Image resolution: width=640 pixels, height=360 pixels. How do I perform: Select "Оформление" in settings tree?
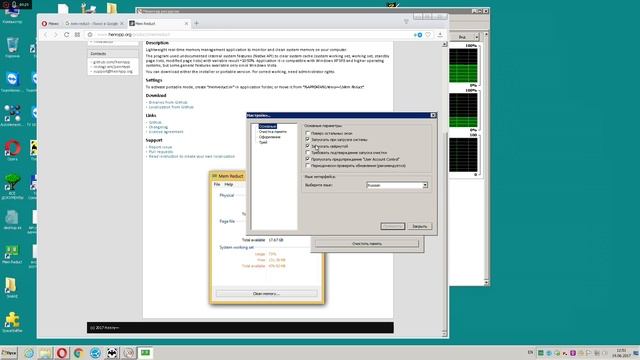pos(270,137)
